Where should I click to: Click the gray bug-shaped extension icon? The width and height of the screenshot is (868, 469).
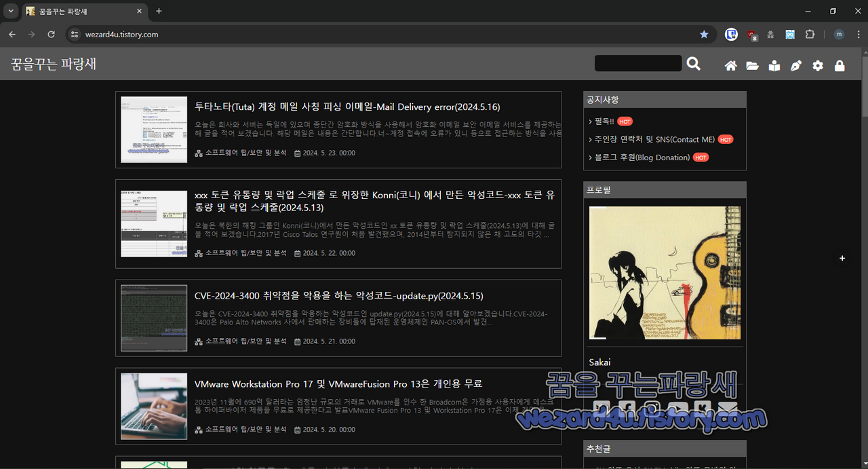(770, 35)
